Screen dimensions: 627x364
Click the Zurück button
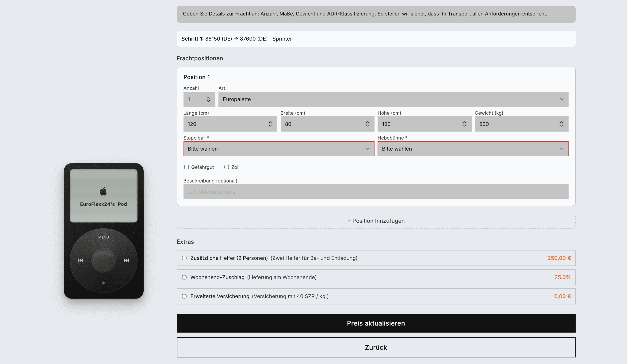tap(376, 347)
